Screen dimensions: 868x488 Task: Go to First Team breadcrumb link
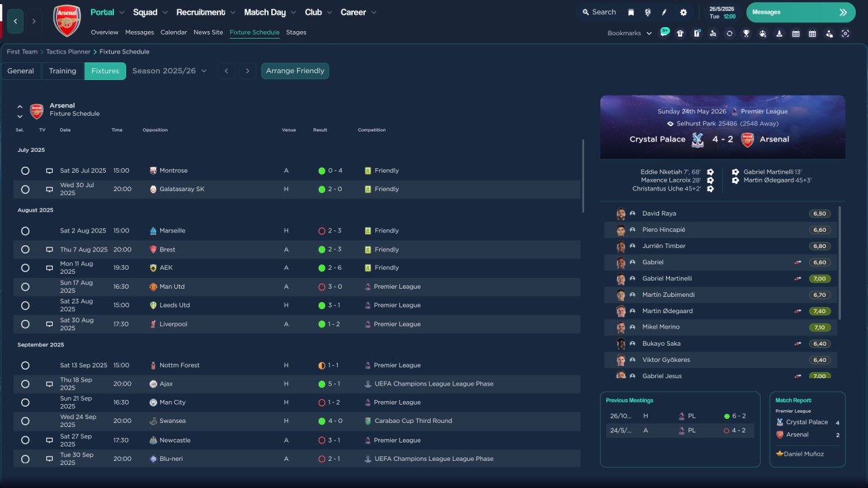click(x=22, y=52)
